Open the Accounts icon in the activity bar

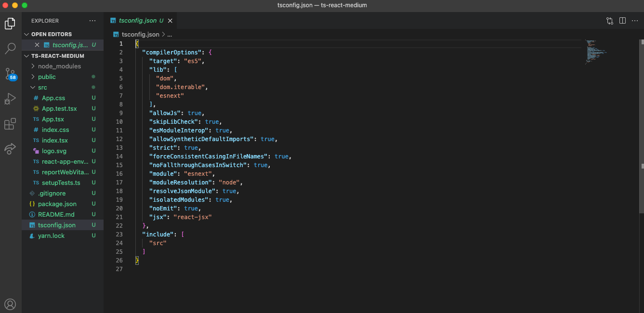click(10, 304)
